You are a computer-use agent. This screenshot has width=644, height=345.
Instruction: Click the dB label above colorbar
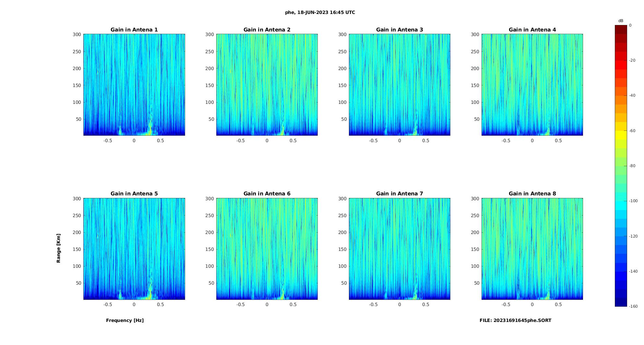621,21
